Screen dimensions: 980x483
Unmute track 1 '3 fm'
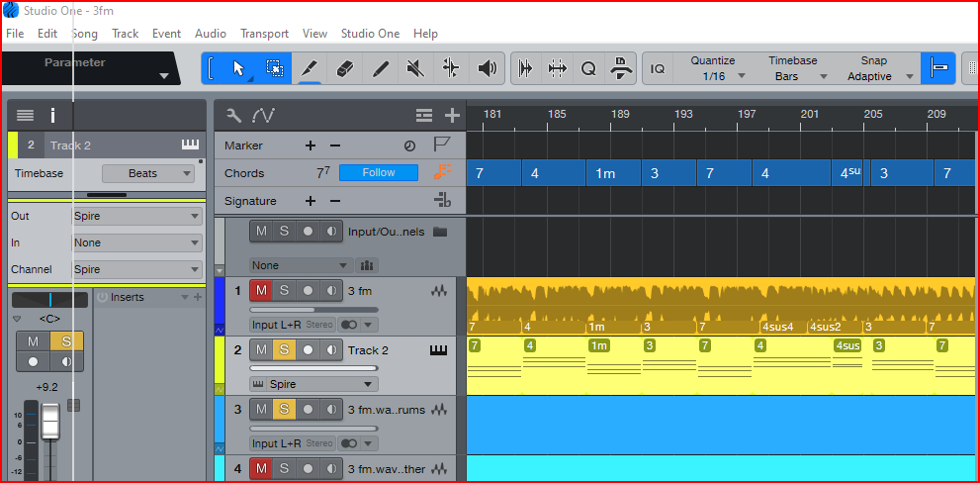pyautogui.click(x=261, y=291)
